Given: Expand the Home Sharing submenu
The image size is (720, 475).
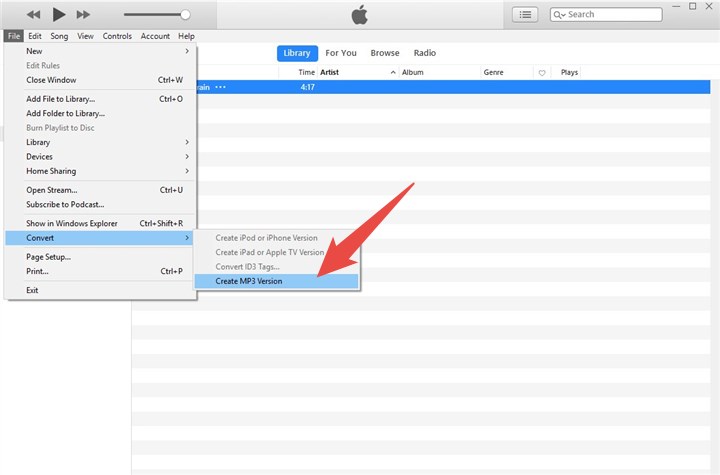Looking at the screenshot, I should click(101, 171).
